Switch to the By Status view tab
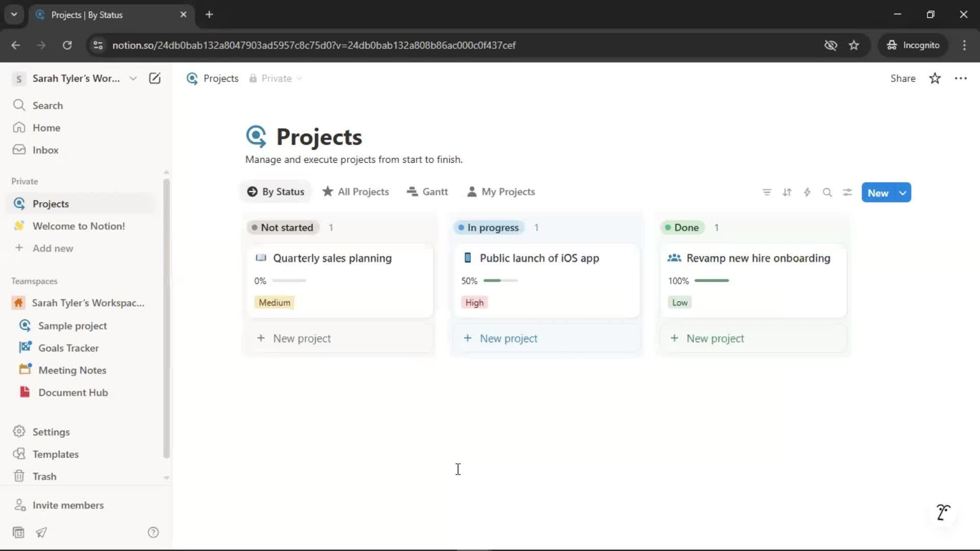The image size is (980, 551). click(x=276, y=192)
